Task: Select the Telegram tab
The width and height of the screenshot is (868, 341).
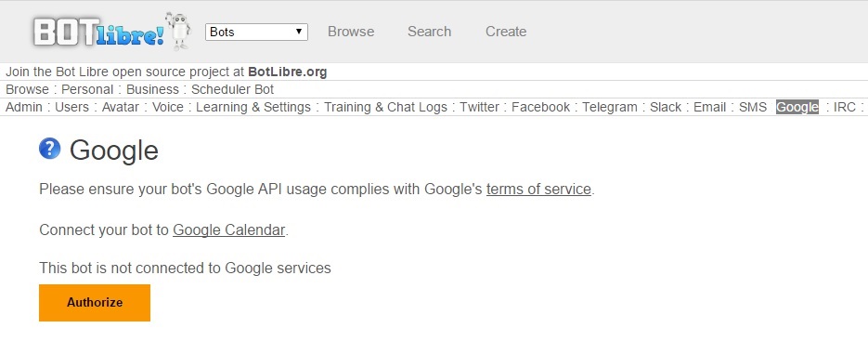Action: coord(610,107)
